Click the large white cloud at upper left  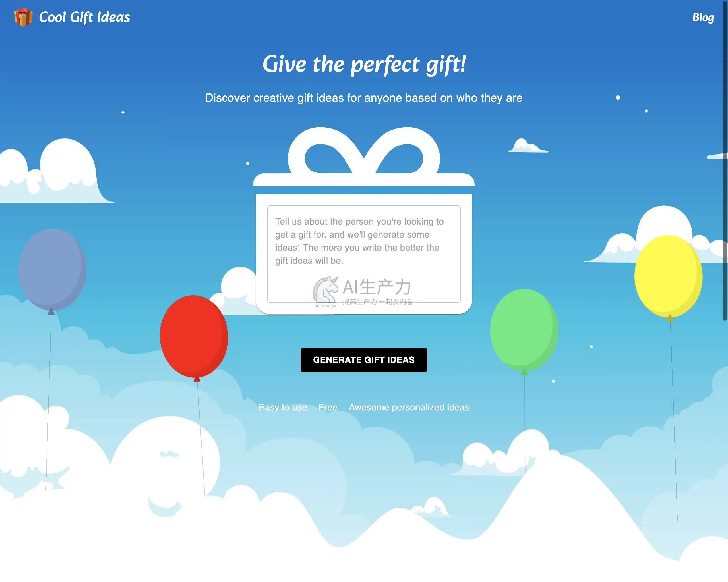click(x=54, y=172)
